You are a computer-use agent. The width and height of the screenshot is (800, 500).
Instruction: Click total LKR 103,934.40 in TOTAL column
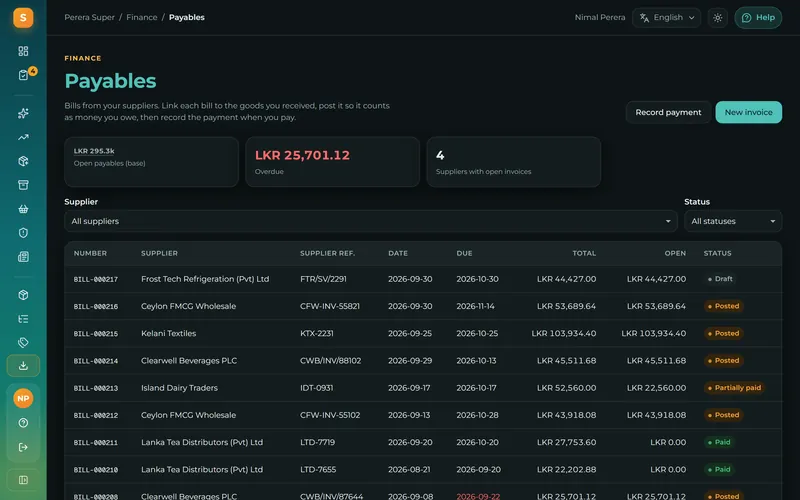tap(564, 333)
